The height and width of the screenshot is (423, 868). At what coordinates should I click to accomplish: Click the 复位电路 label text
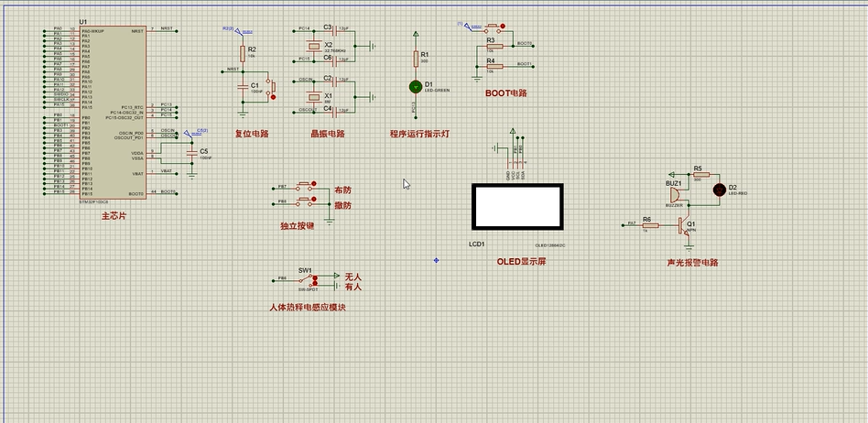(x=252, y=134)
